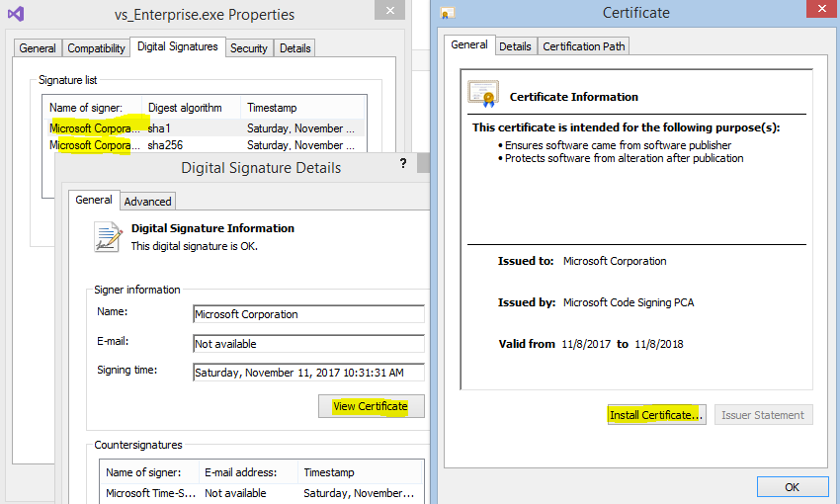
Task: Click OK in the Certificate window
Action: tap(793, 487)
